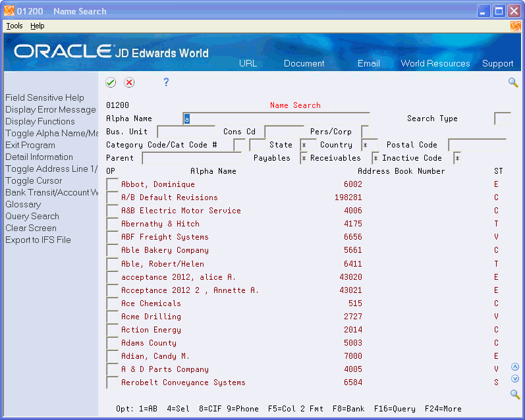Click address book number 198281
Viewport: 525px width, 420px height.
click(x=348, y=197)
